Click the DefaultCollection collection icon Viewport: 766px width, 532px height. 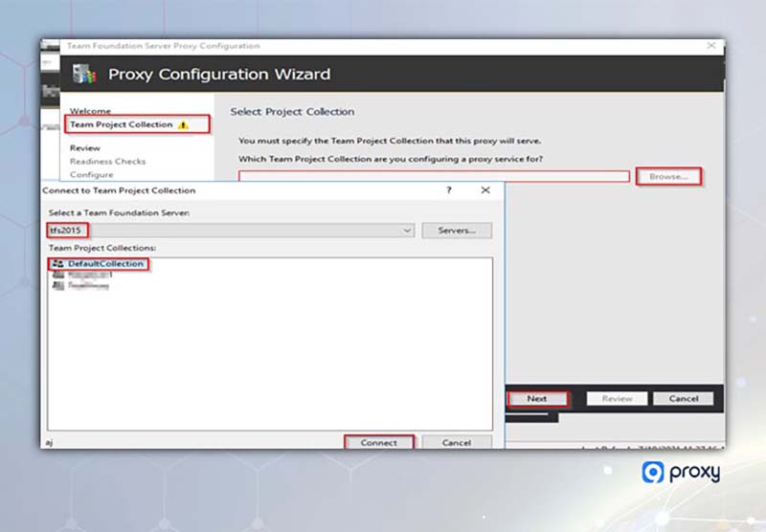[x=58, y=263]
